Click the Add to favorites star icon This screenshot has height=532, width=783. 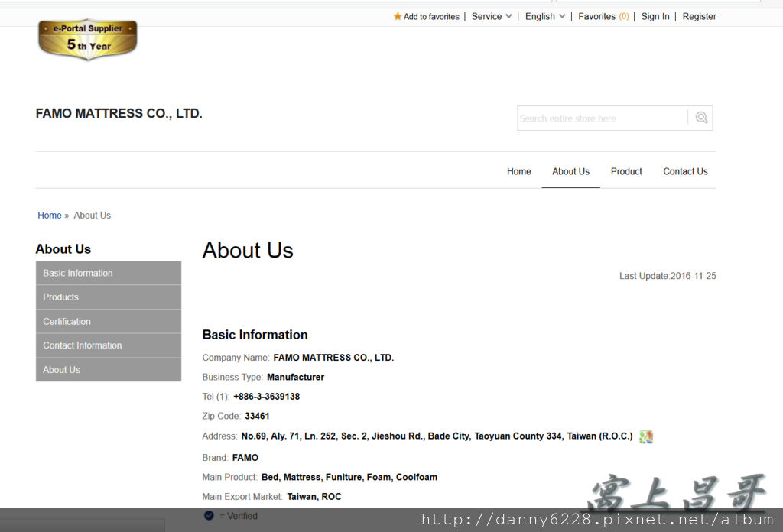398,16
